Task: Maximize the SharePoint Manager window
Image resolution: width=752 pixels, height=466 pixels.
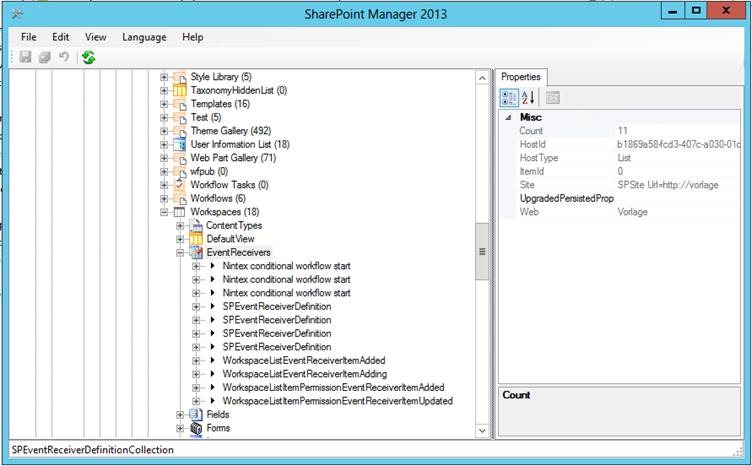Action: pyautogui.click(x=696, y=11)
